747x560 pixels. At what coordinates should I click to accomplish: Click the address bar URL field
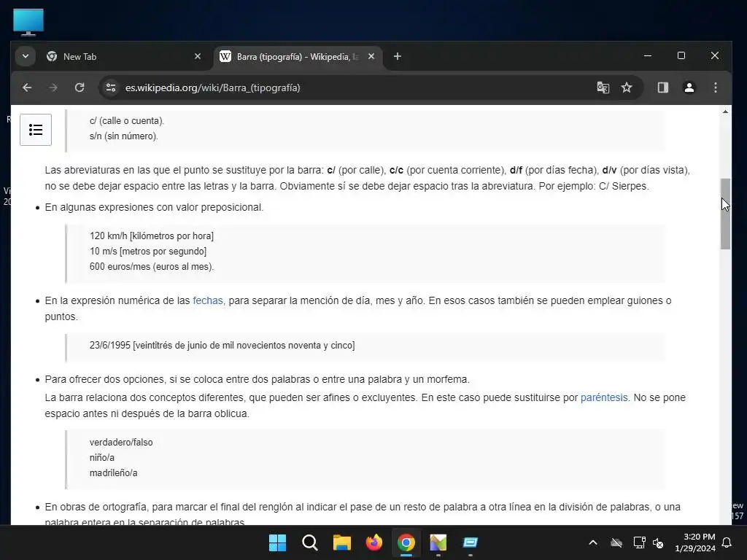tap(352, 87)
